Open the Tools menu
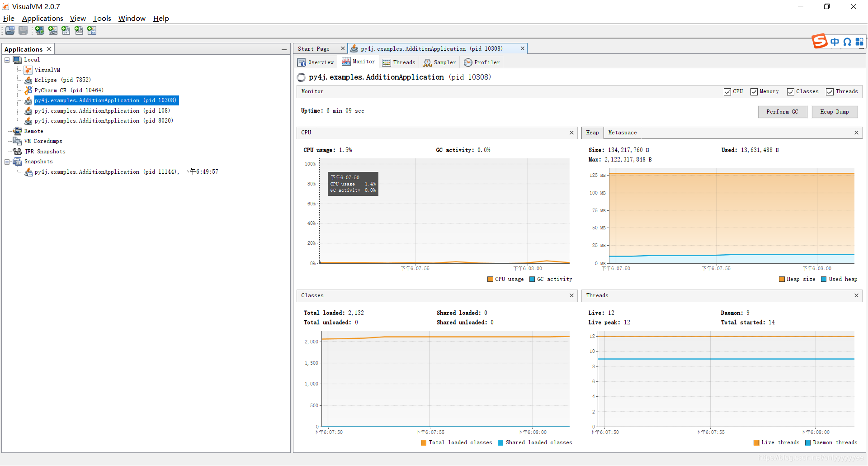The image size is (868, 466). [x=102, y=18]
